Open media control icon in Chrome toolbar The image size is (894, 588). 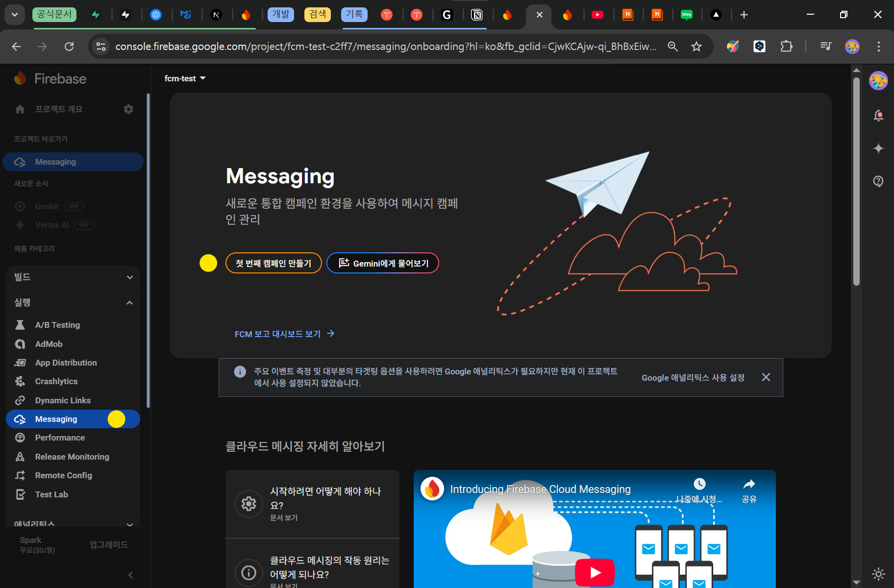click(826, 47)
